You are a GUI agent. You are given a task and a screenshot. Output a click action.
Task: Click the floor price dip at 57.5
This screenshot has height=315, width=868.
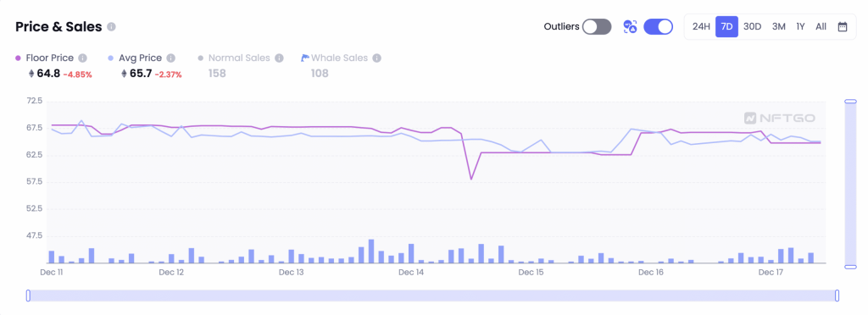[471, 179]
